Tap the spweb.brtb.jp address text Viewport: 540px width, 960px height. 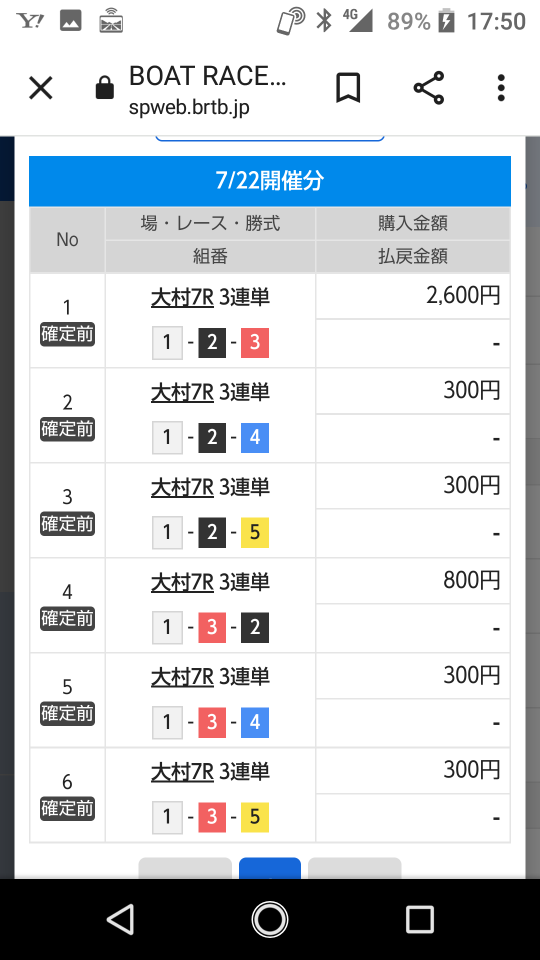pos(189,108)
